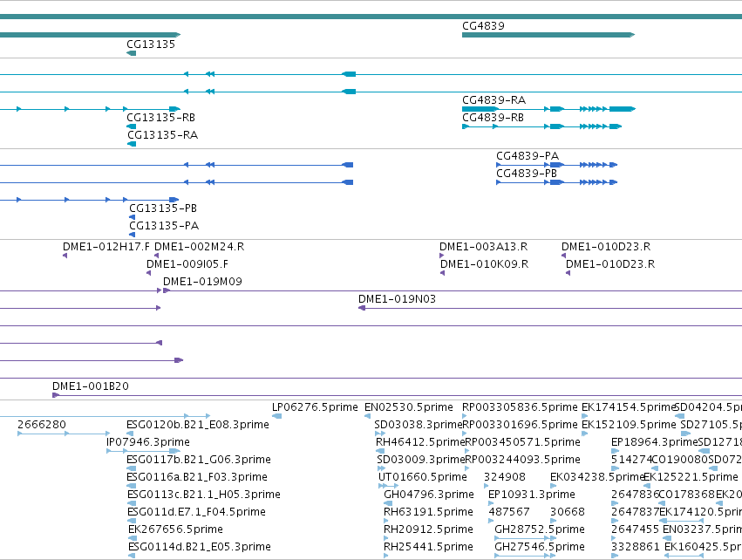Viewport: 742px width, 560px height.
Task: Click the CG4839 gene span bar
Action: tap(548, 35)
